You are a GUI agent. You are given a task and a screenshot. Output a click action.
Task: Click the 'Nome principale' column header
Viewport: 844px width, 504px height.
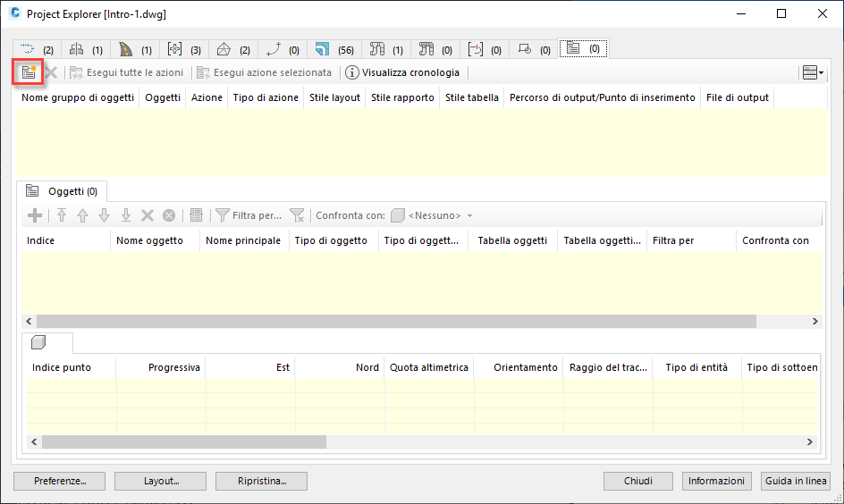[244, 240]
